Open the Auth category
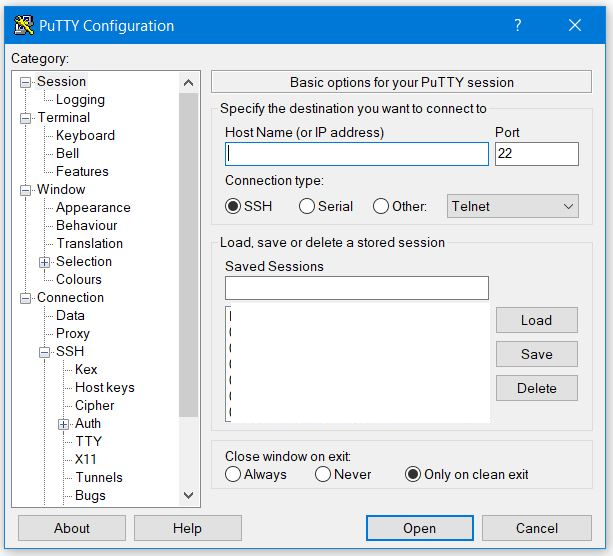 point(88,423)
